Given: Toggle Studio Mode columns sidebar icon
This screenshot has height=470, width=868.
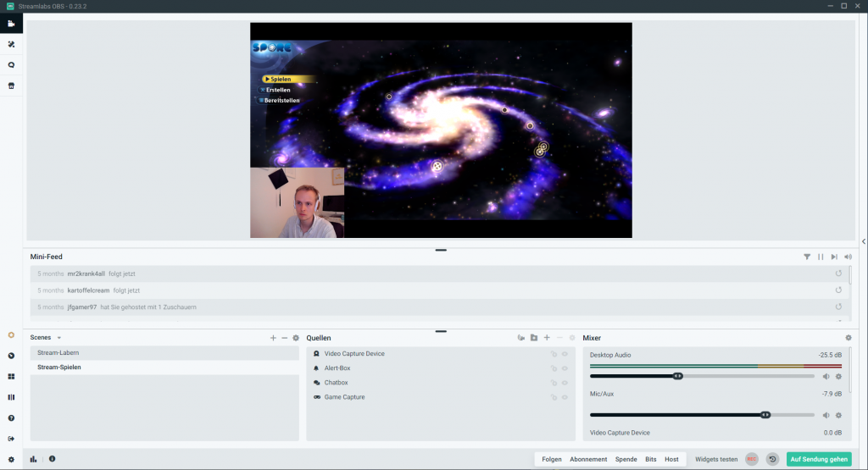Looking at the screenshot, I should coord(11,397).
